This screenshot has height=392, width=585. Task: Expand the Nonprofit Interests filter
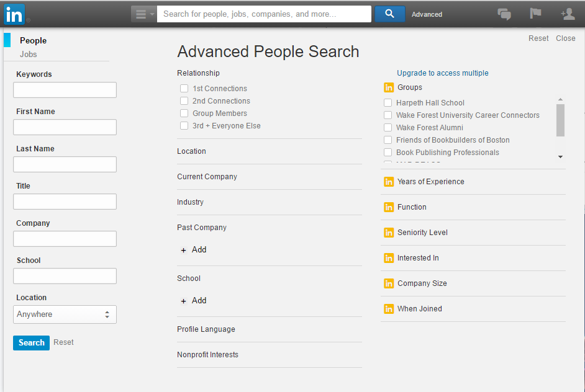click(207, 355)
